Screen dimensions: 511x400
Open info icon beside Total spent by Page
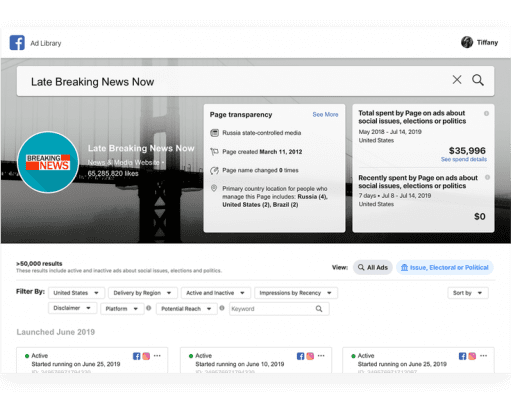click(x=486, y=114)
